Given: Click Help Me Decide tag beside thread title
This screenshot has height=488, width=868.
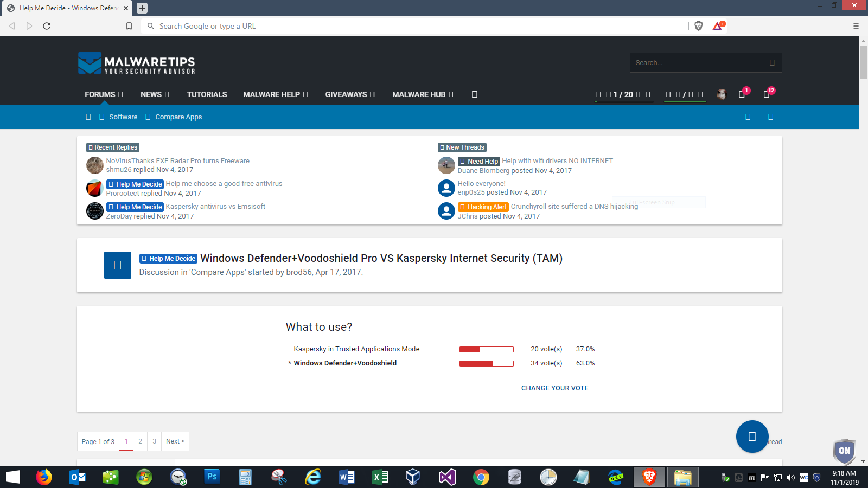Looking at the screenshot, I should click(168, 259).
